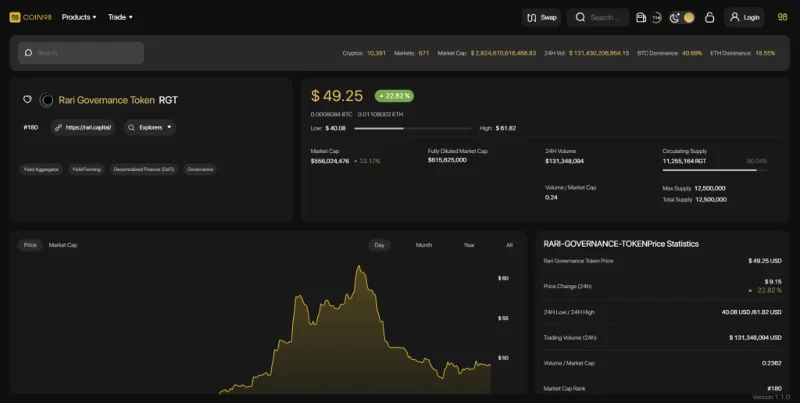Click the user icon beside Login

[x=734, y=17]
